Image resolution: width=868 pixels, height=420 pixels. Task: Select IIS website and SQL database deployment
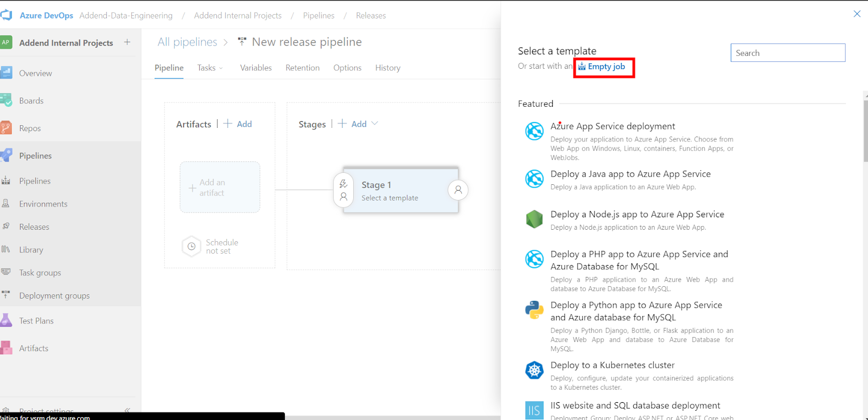click(x=635, y=405)
